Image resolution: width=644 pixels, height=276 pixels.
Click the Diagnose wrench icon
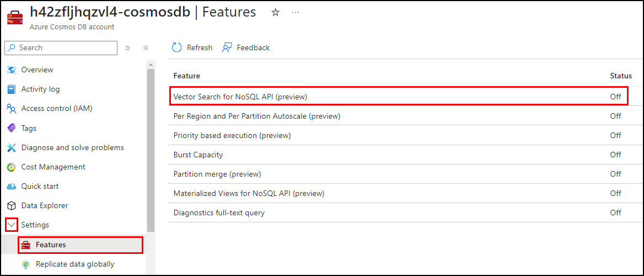click(12, 147)
